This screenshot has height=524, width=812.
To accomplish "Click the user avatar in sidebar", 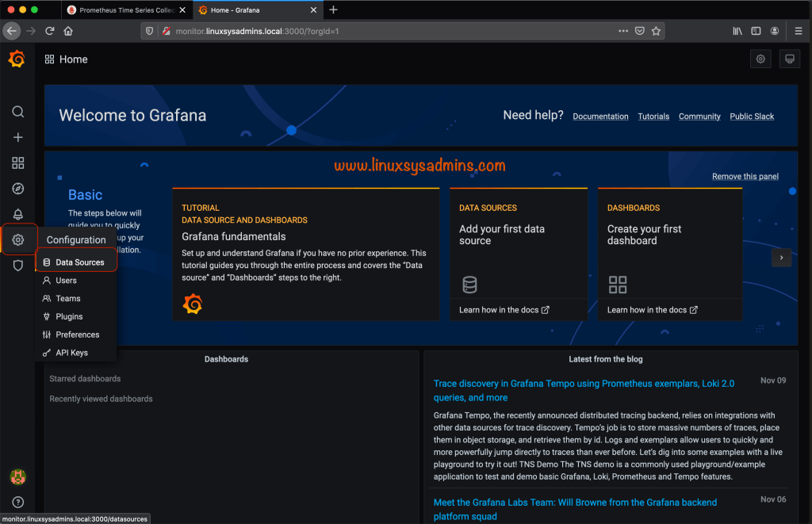I will (17, 476).
